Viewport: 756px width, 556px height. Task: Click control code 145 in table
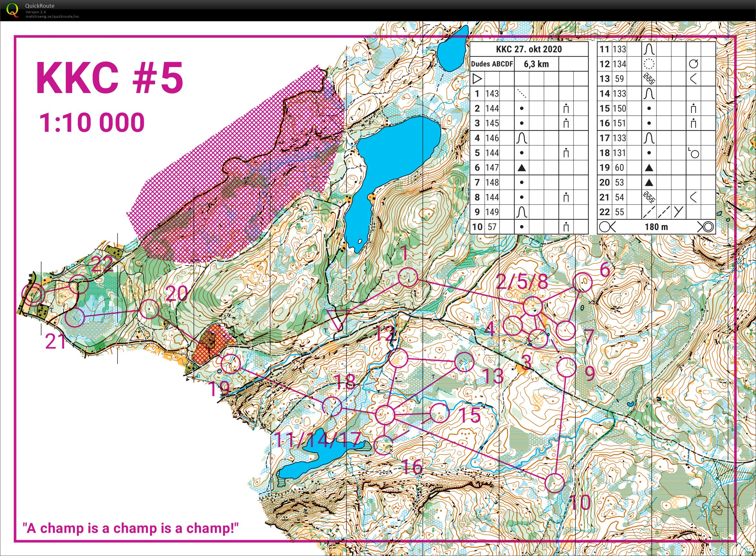tap(492, 123)
